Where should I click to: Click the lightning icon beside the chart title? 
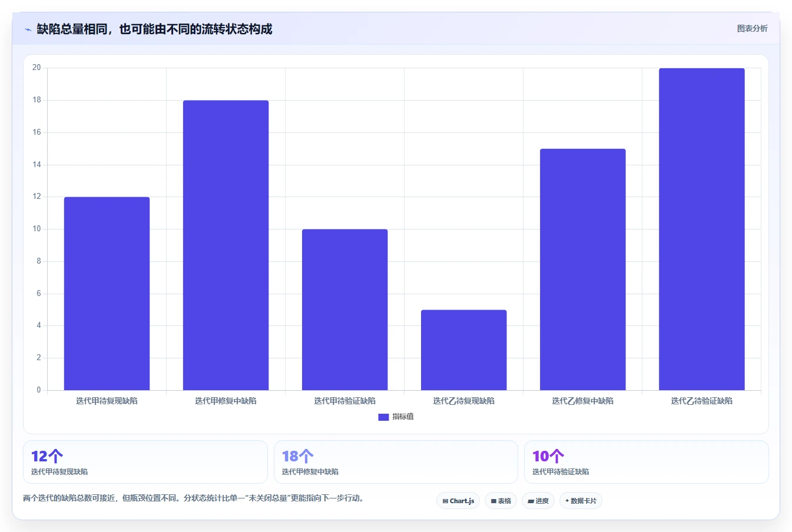(x=28, y=29)
